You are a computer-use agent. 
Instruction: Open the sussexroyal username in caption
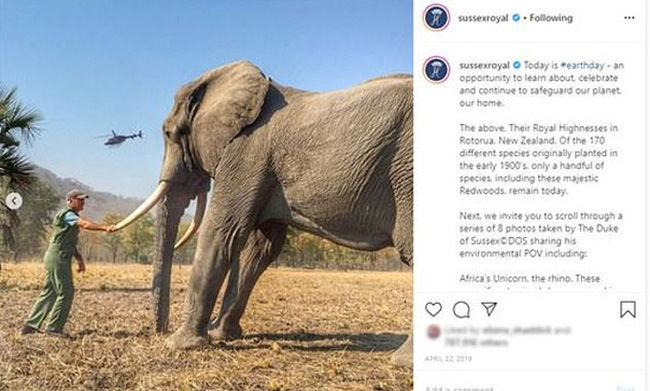(x=485, y=65)
